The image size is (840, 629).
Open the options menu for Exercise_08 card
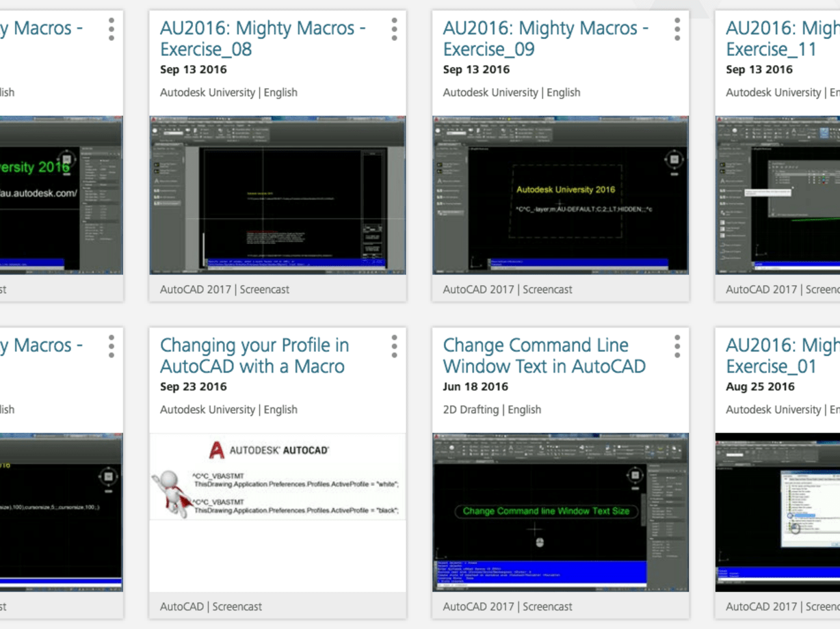[394, 29]
